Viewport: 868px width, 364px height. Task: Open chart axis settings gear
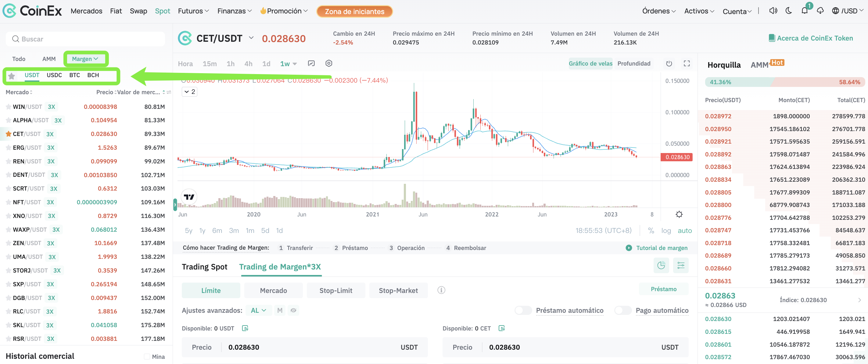tap(679, 214)
